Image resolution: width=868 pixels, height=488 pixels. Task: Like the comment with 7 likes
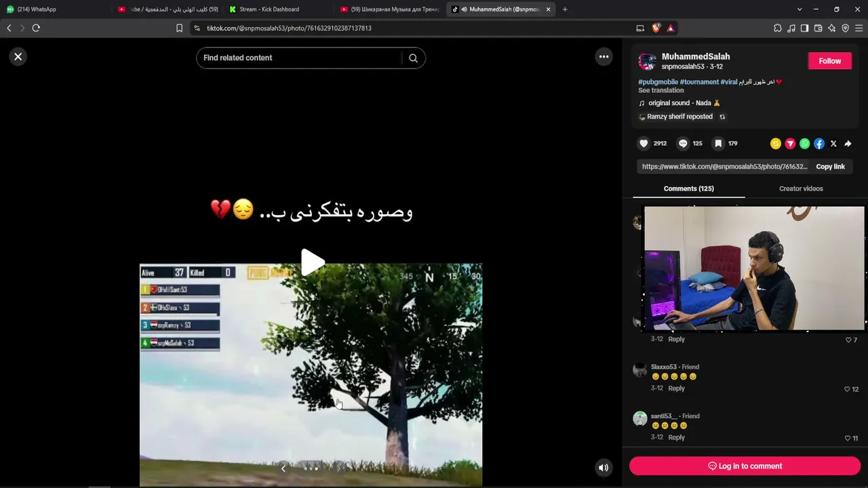tap(848, 340)
